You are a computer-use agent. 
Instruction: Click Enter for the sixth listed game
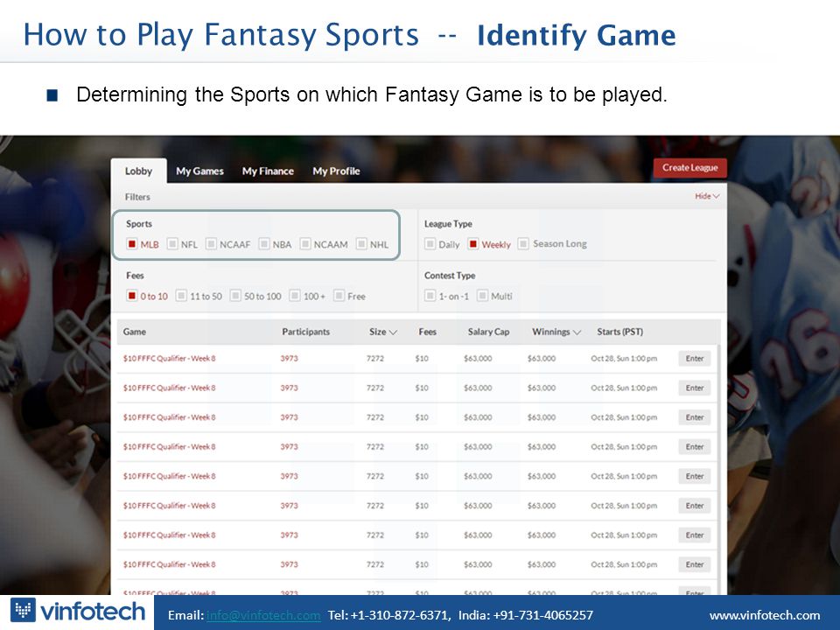click(x=695, y=506)
